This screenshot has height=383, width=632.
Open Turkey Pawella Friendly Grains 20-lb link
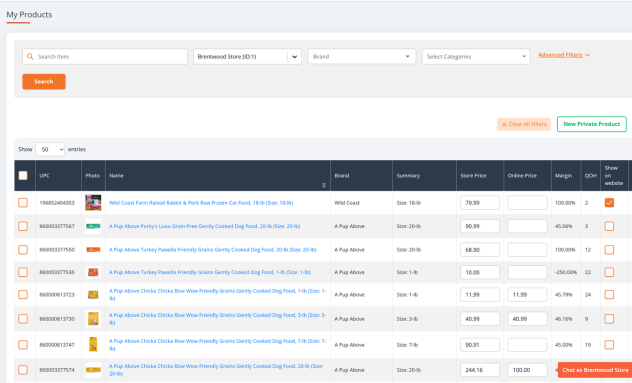pyautogui.click(x=212, y=250)
